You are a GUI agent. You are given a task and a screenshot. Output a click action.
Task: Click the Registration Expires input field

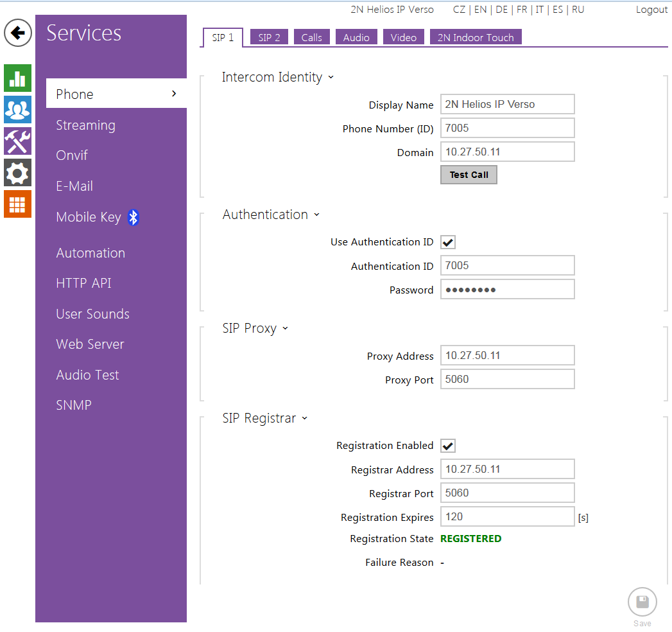507,517
